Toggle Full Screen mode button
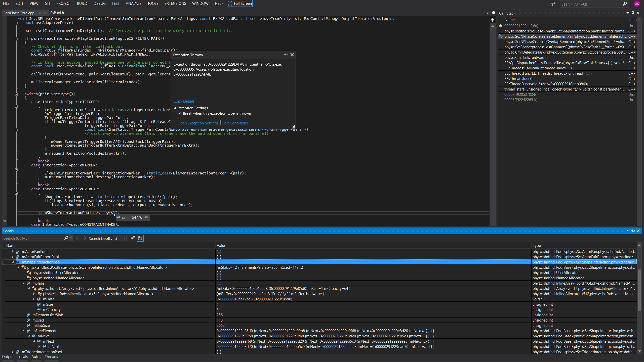 click(x=239, y=4)
